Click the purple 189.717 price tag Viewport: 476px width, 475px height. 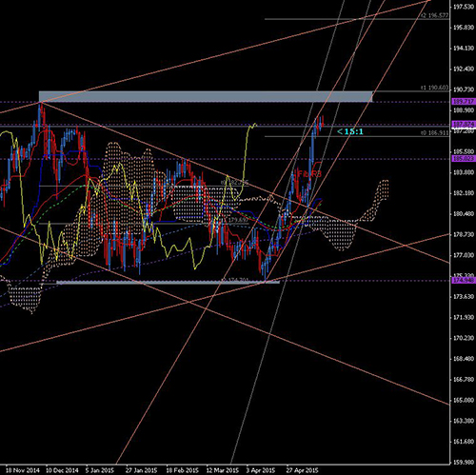[x=464, y=102]
